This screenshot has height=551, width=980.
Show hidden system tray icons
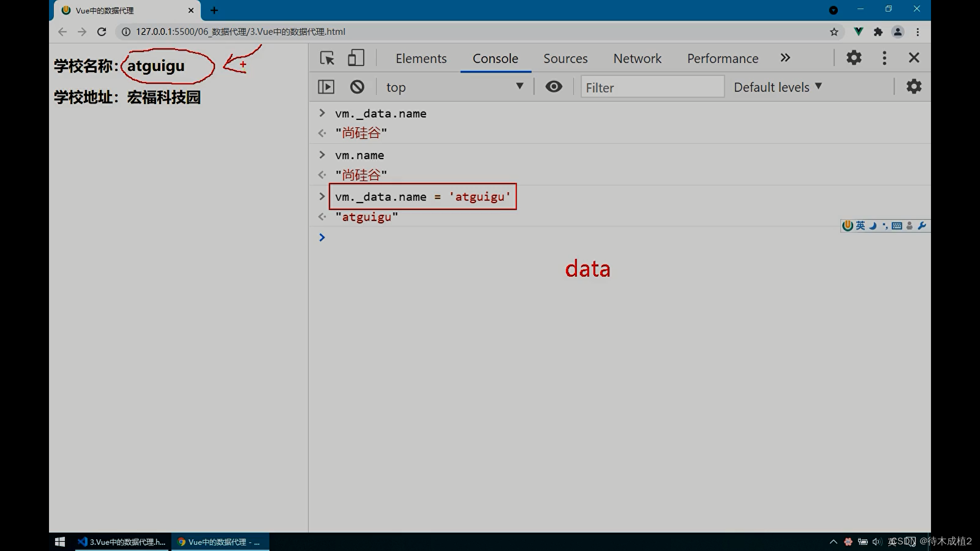coord(834,542)
